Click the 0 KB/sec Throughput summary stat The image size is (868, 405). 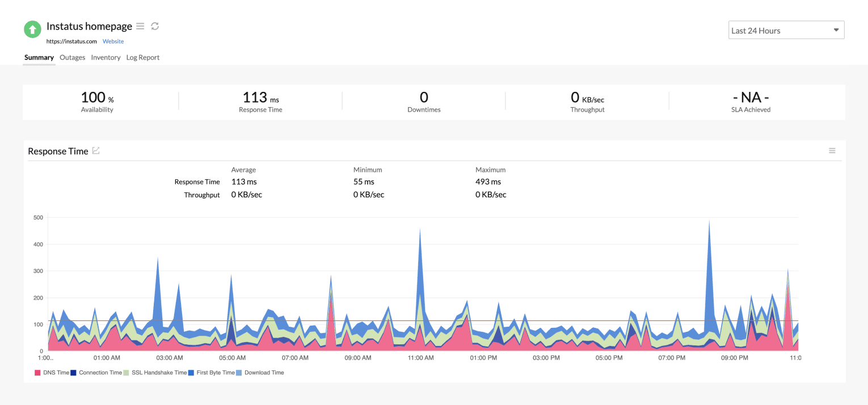[587, 102]
